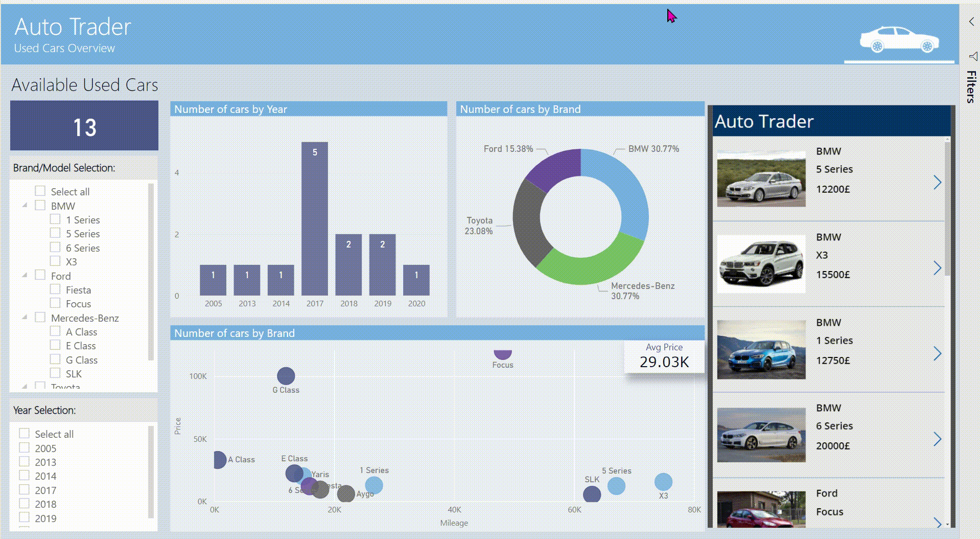Click the 5 Series scatter bubble
980x539 pixels.
(x=616, y=486)
